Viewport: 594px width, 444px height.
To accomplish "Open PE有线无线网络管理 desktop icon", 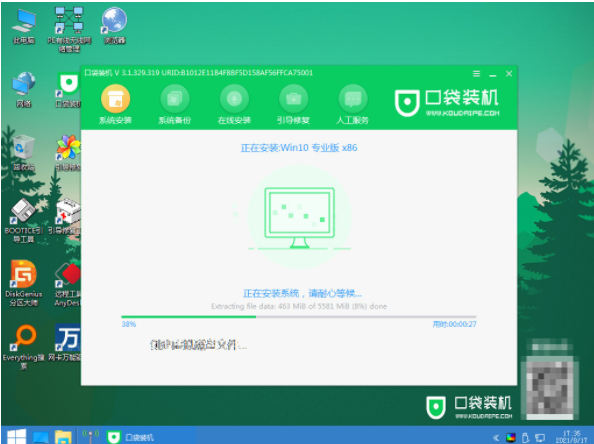I will click(x=69, y=30).
